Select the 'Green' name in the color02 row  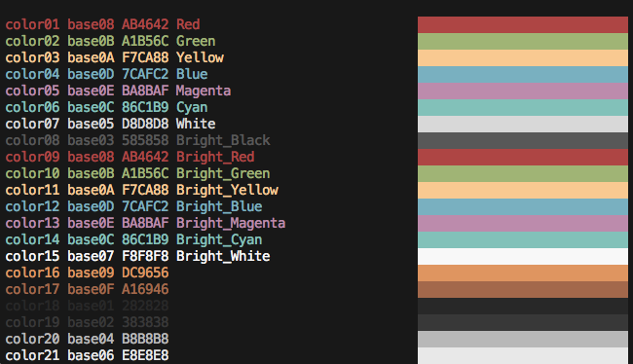196,41
